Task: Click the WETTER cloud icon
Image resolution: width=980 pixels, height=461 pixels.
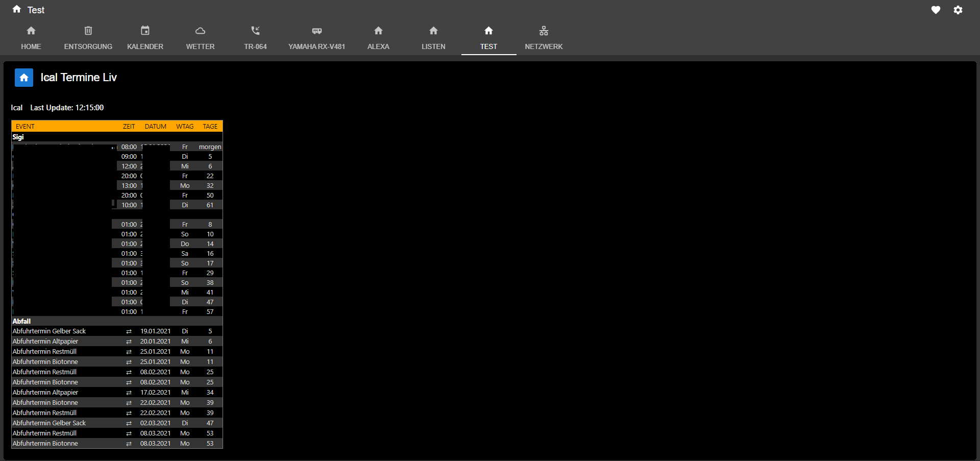Action: click(x=200, y=31)
